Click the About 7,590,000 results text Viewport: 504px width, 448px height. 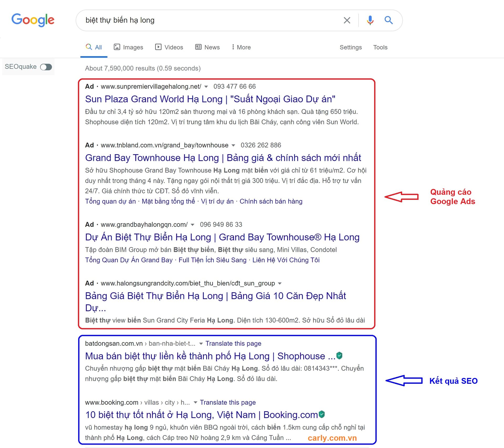point(143,68)
